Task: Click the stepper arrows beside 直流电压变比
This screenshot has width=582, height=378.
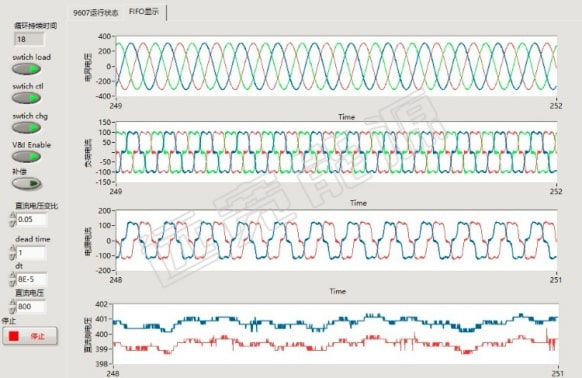Action: pyautogui.click(x=13, y=219)
